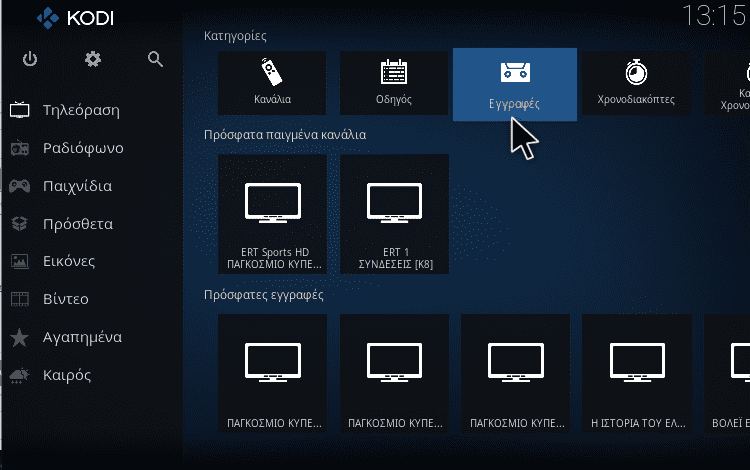Open the ΒΟΛΕΪ recording tile
This screenshot has height=470, width=750.
727,373
